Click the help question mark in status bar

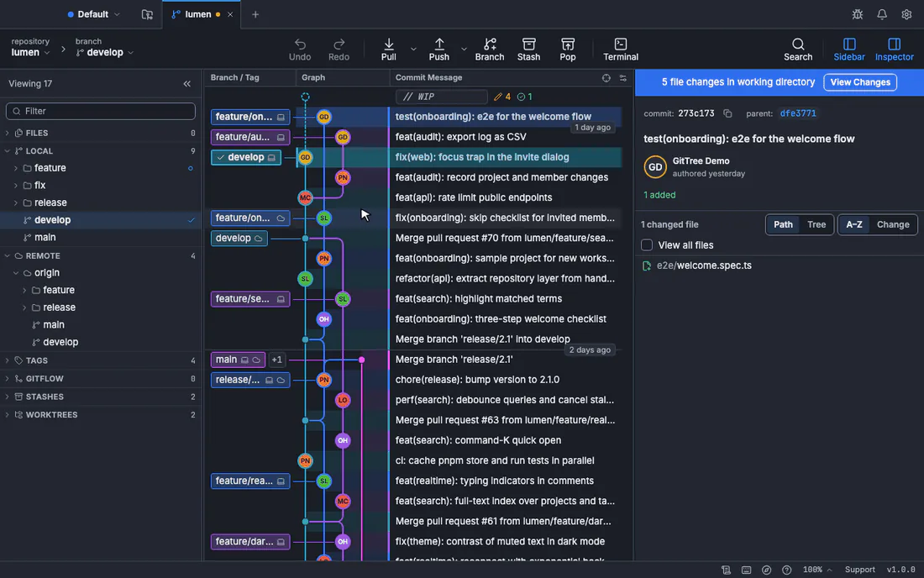pyautogui.click(x=786, y=570)
